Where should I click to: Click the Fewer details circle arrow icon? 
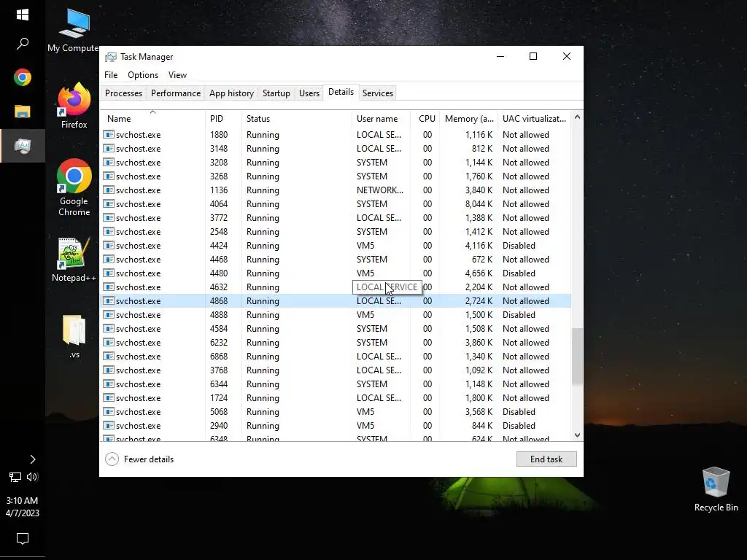point(112,459)
